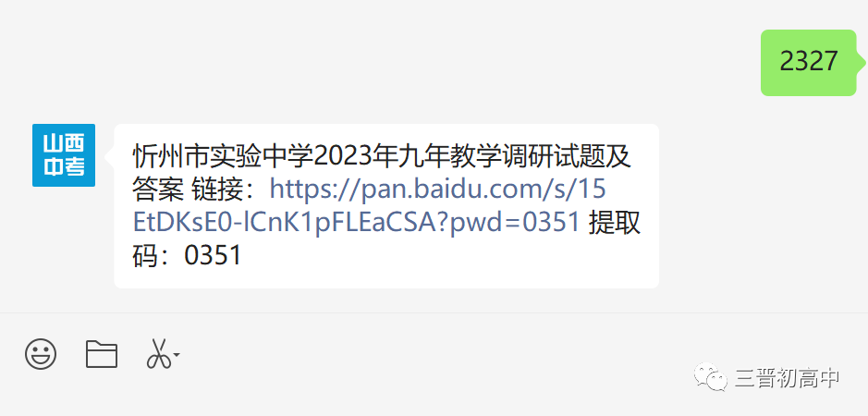Click the 答案 word in the message
This screenshot has height=416, width=868.
[x=158, y=190]
